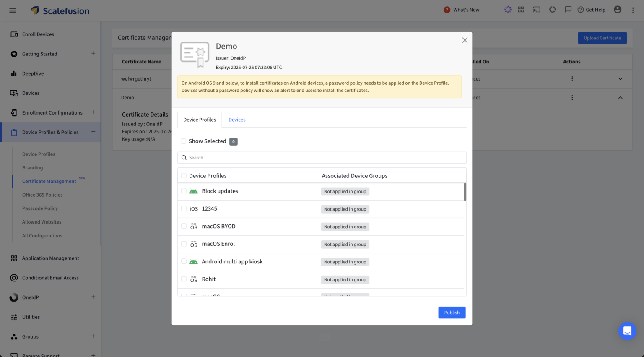Click the Enrollment Configurations icon
Screen dimensions: 644x357
14,112
